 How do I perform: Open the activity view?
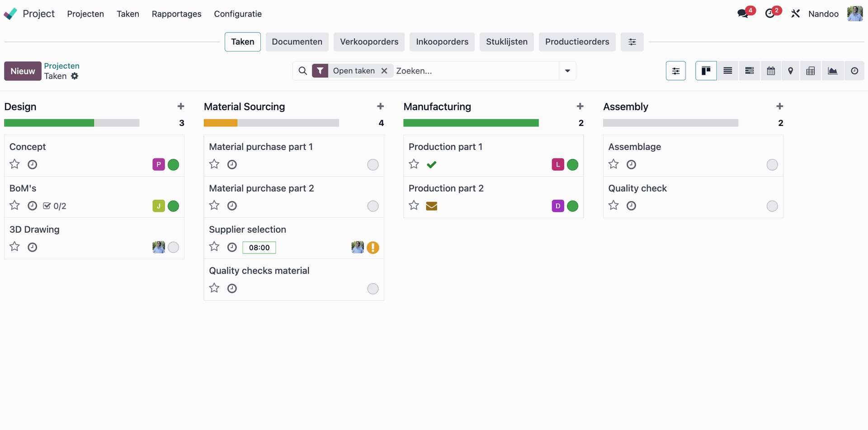854,70
